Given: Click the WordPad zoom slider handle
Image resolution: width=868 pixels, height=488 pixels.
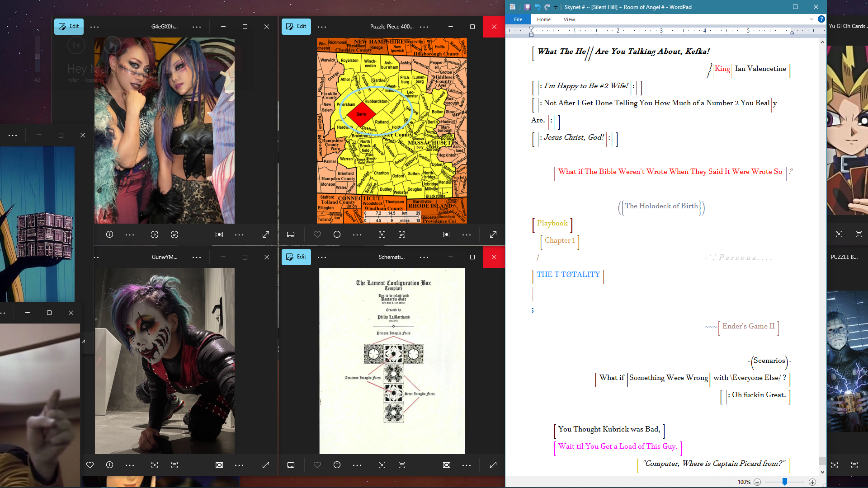Looking at the screenshot, I should click(785, 482).
